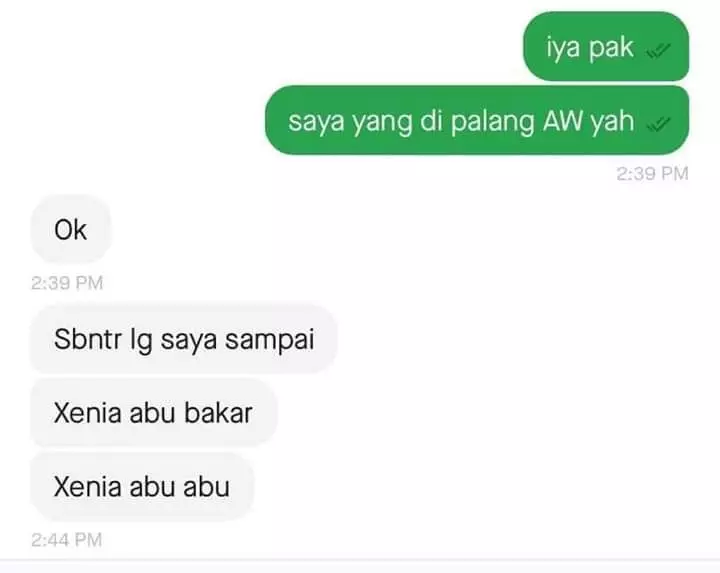Viewport: 720px width, 573px height.
Task: Select the 'saya yang di palang AW yah' message
Action: pos(477,120)
